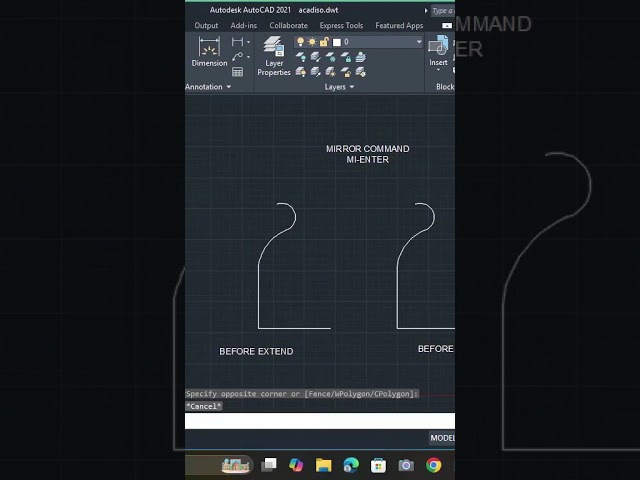Click the Match Layer icon

coord(360,72)
